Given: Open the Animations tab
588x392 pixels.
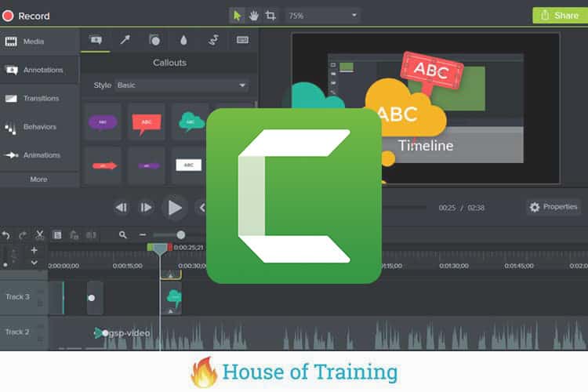Looking at the screenshot, I should (x=39, y=155).
